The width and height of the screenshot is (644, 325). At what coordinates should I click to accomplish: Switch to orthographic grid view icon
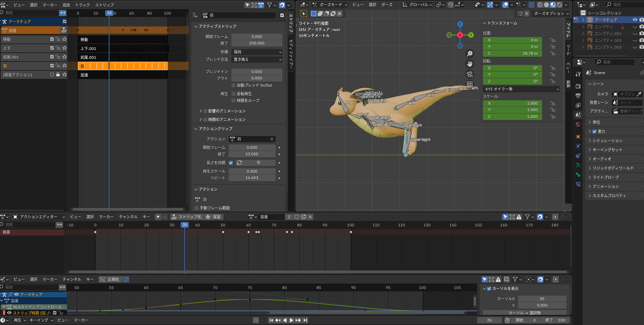pos(470,84)
